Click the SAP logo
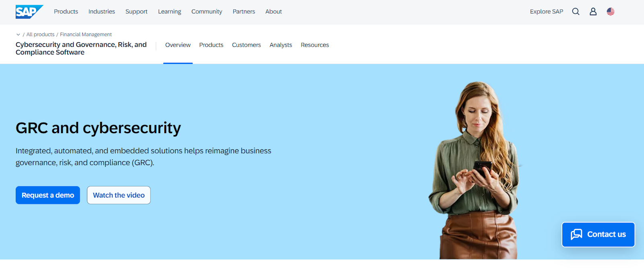Image resolution: width=644 pixels, height=280 pixels. pos(29,12)
